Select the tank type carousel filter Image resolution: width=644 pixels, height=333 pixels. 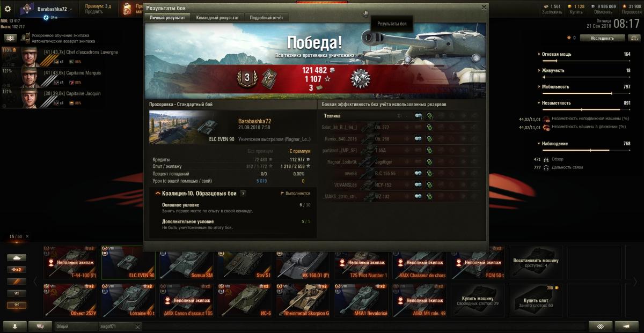pyautogui.click(x=16, y=257)
